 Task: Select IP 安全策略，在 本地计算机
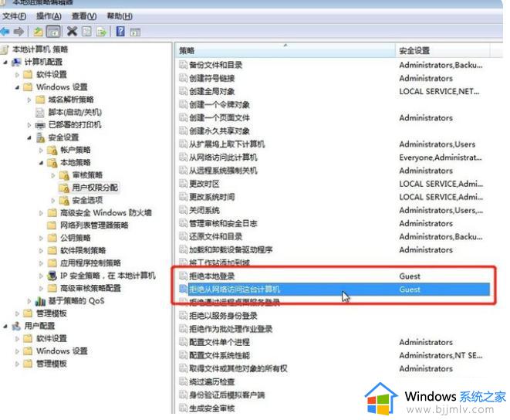click(108, 276)
